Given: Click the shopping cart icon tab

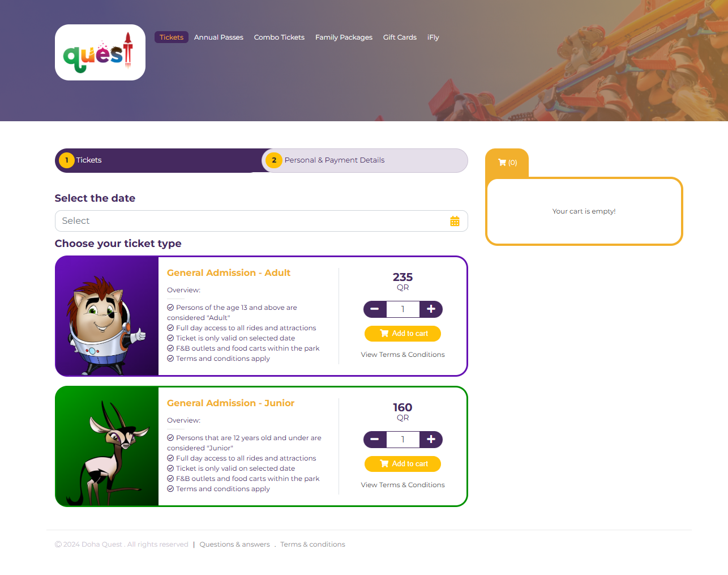Looking at the screenshot, I should click(507, 163).
